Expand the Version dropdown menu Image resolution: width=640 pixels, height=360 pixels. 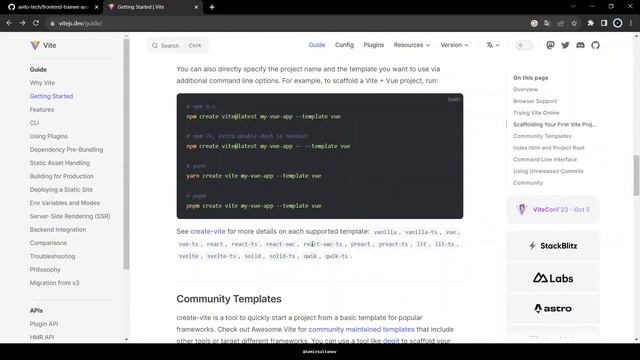pyautogui.click(x=454, y=45)
